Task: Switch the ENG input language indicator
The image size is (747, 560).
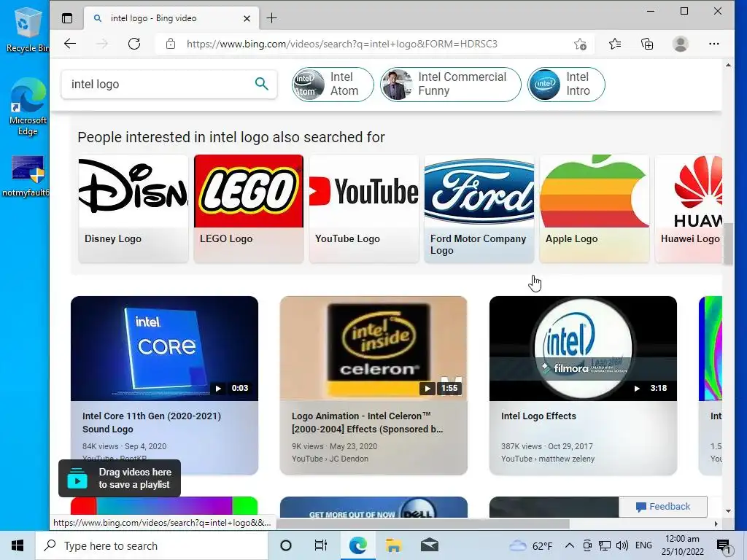Action: pos(643,545)
